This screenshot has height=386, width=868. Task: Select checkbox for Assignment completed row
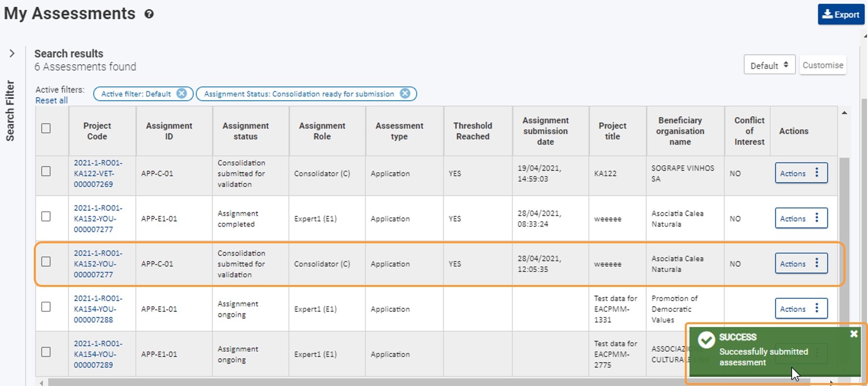[x=46, y=216]
